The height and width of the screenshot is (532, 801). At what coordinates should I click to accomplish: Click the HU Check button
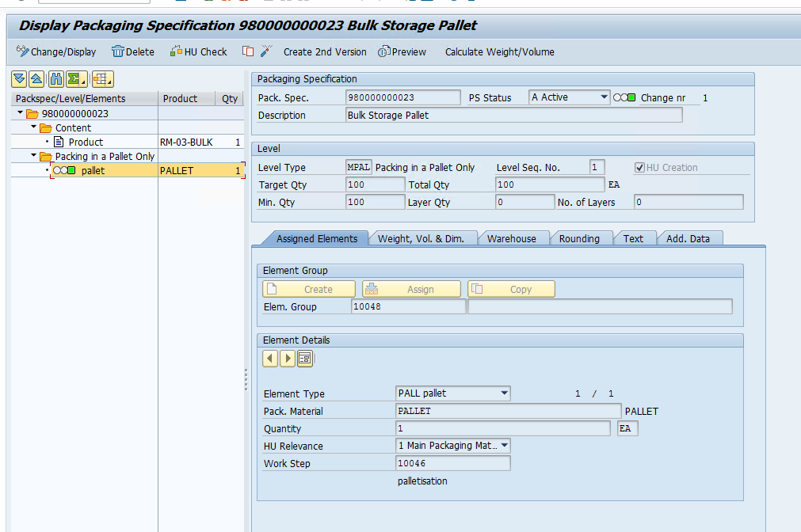point(199,51)
